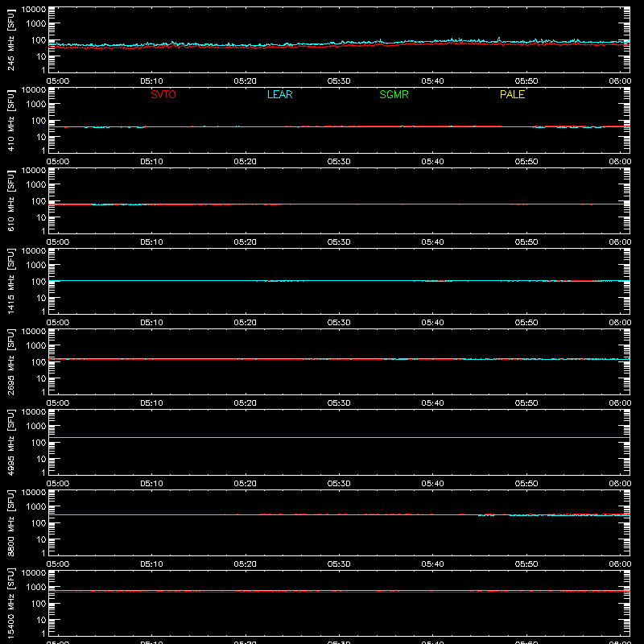Click the 05:50 tick below the 8800 MHz plot

click(526, 564)
